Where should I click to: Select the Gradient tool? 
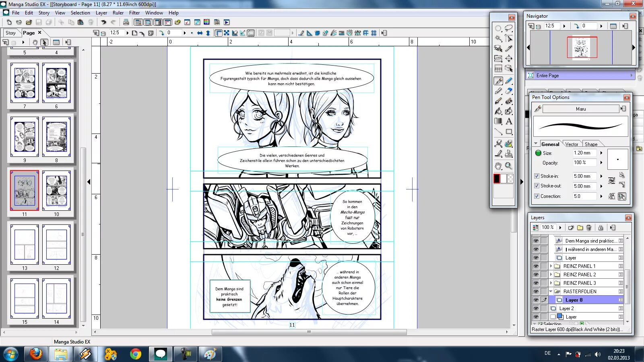(x=498, y=121)
